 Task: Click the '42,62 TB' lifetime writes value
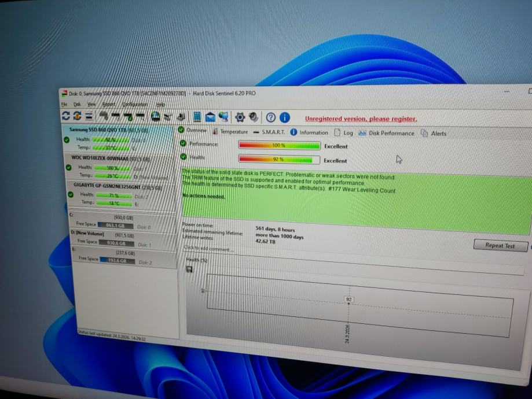(x=265, y=242)
